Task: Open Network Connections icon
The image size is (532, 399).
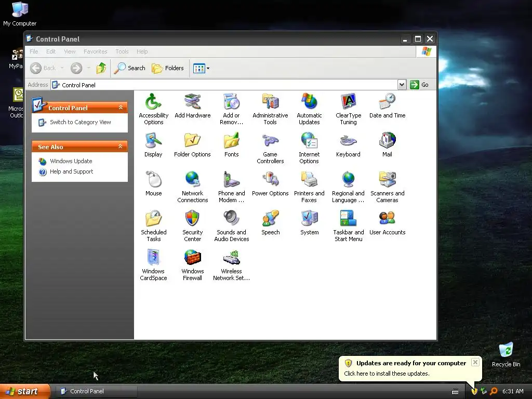Action: [192, 187]
